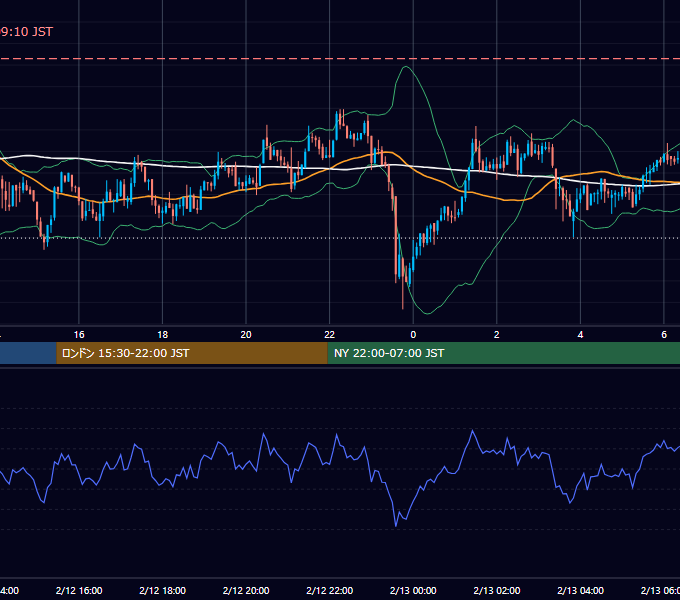Image resolution: width=680 pixels, height=600 pixels.
Task: Click the blue session bar before ロンドン
Action: (x=28, y=353)
